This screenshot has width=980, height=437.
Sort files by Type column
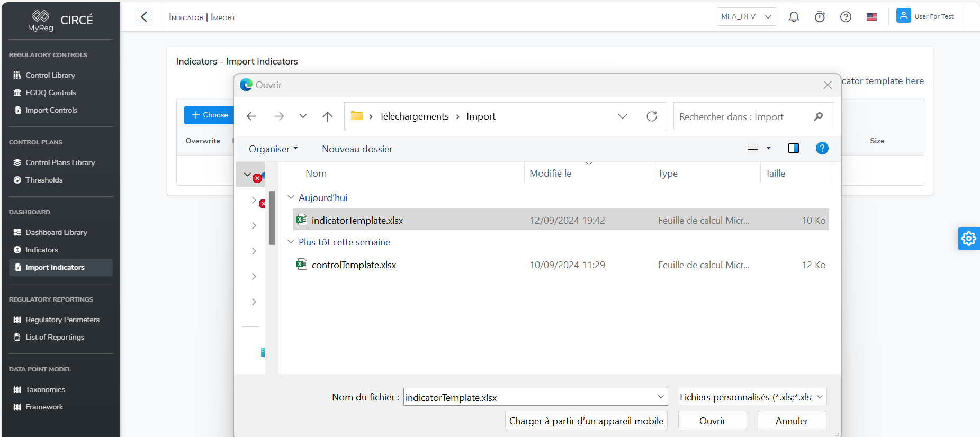668,174
